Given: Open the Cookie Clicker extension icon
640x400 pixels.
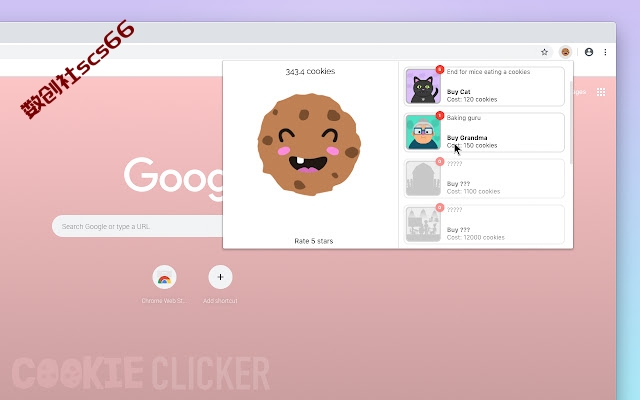Looking at the screenshot, I should (565, 52).
